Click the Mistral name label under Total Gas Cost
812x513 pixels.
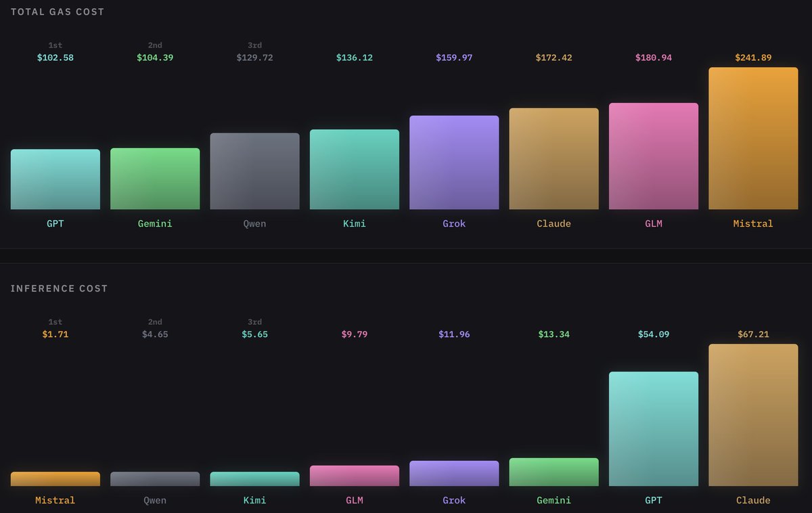pyautogui.click(x=753, y=223)
